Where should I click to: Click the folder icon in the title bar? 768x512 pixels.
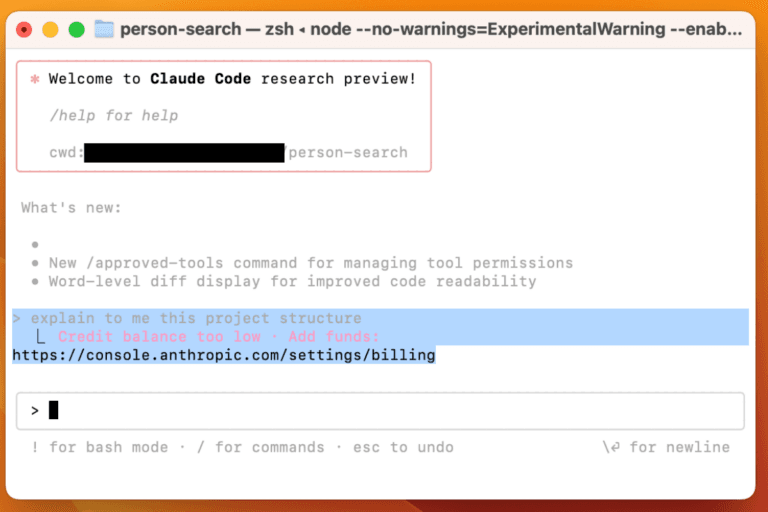104,29
